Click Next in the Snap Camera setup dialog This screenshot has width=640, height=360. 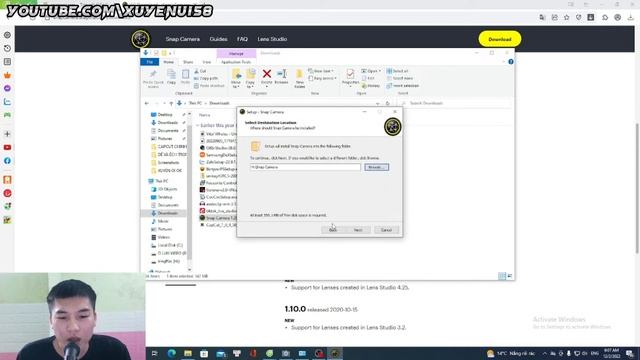coord(358,230)
